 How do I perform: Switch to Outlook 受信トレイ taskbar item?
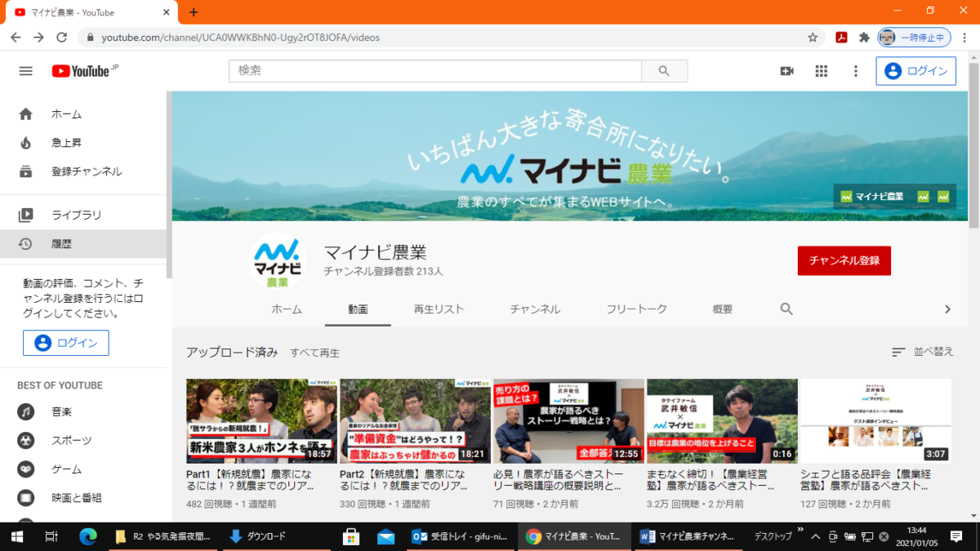tap(461, 536)
